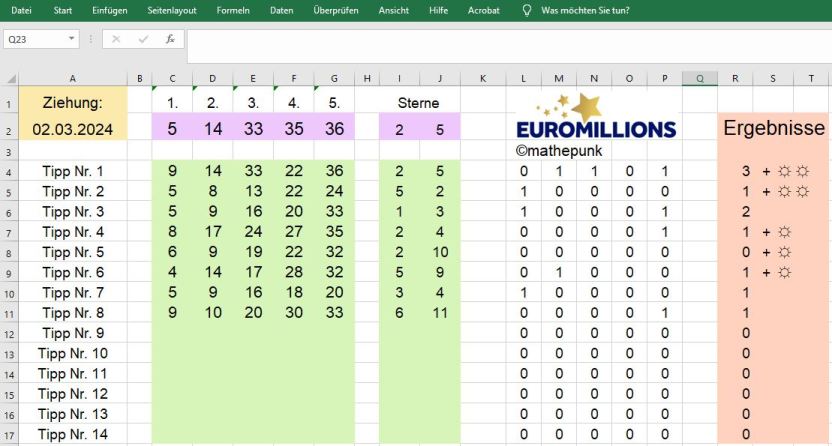
Task: Click the Was möchten Sie tun search field
Action: [585, 10]
